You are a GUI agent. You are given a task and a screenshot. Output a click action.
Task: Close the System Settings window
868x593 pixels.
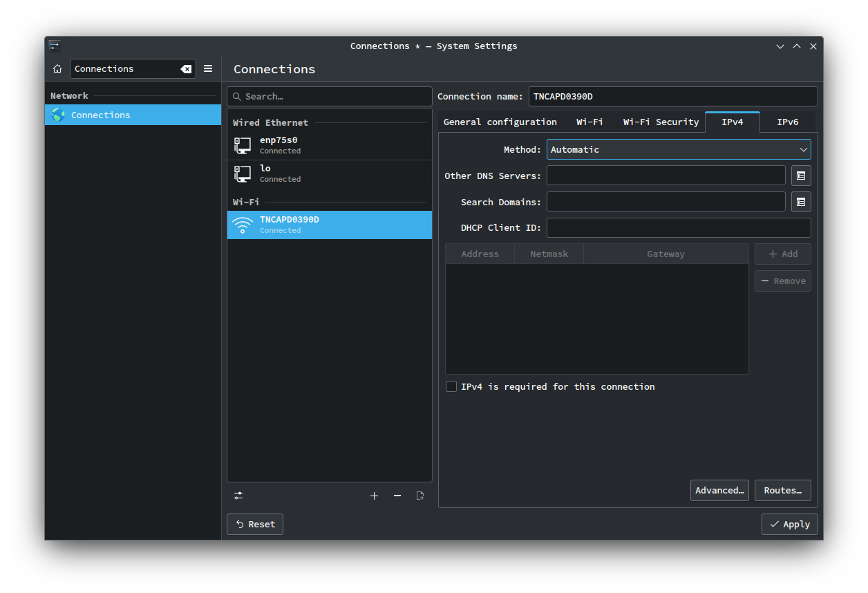tap(813, 46)
